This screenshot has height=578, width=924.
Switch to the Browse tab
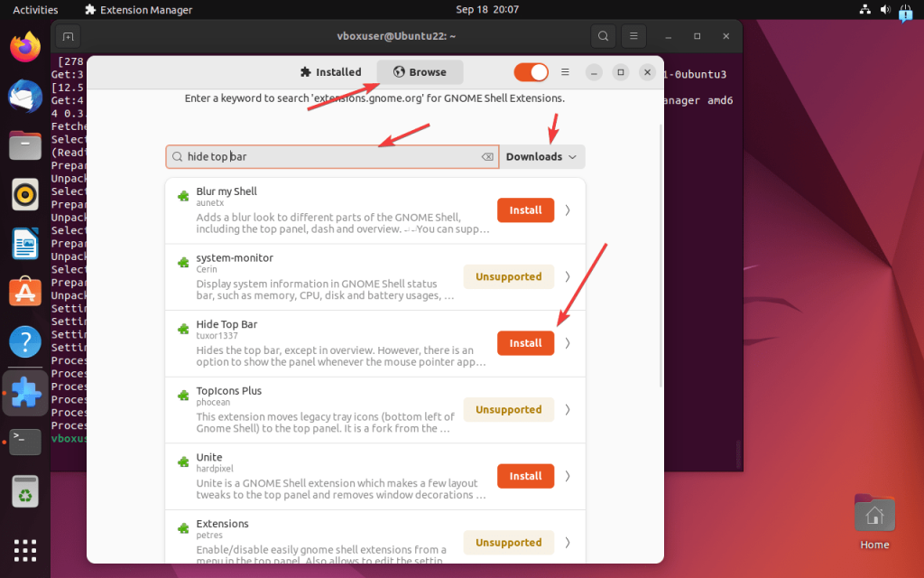click(x=420, y=72)
